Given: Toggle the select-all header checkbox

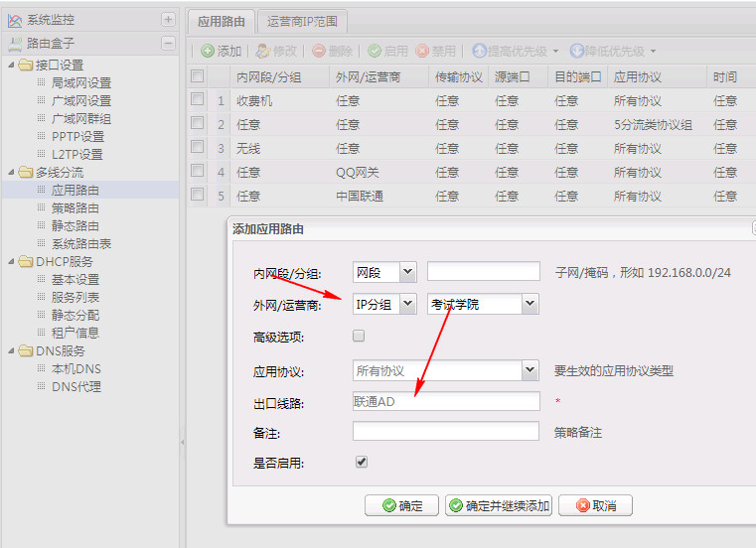Looking at the screenshot, I should [x=198, y=75].
